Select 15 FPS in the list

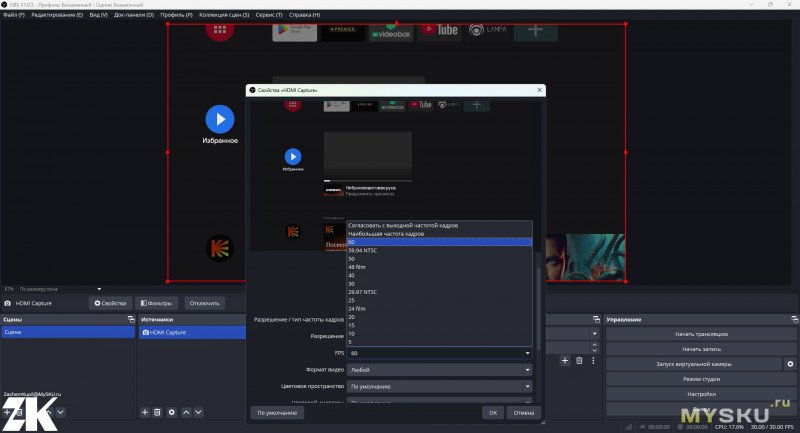tap(439, 325)
